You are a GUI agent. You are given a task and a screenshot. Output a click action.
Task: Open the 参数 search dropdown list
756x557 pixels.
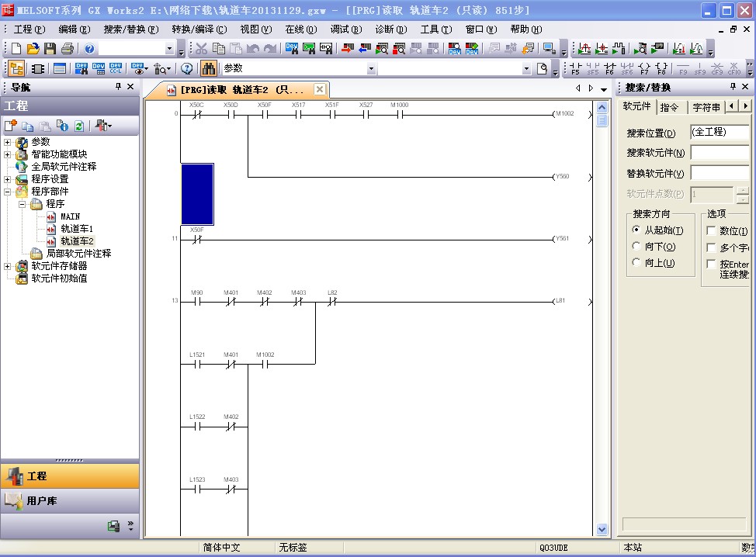coord(370,68)
